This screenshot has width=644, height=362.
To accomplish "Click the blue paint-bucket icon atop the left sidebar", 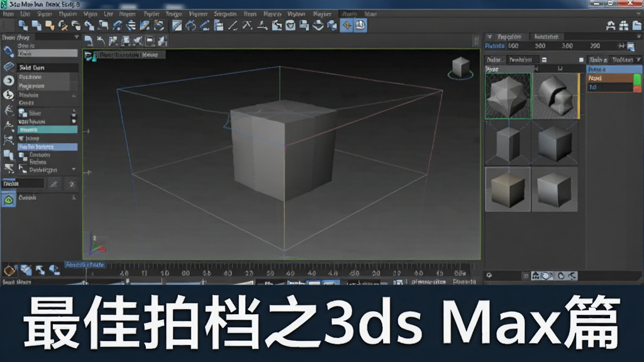I will (x=8, y=52).
